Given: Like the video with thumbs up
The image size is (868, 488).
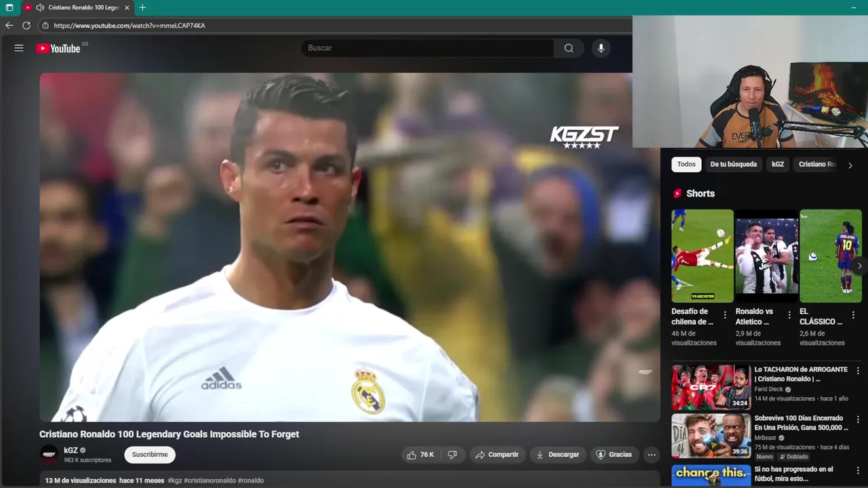Looking at the screenshot, I should point(420,455).
